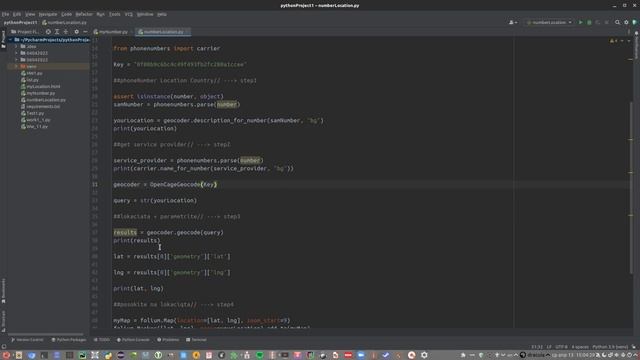Click the Collapse All icon in Project panel
This screenshot has height=360, width=640.
66,32
